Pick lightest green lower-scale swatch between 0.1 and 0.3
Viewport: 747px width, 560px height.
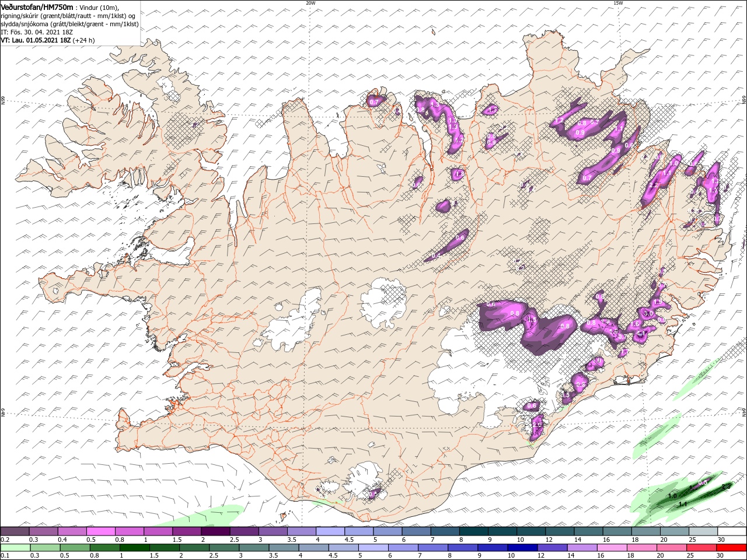[x=15, y=548]
